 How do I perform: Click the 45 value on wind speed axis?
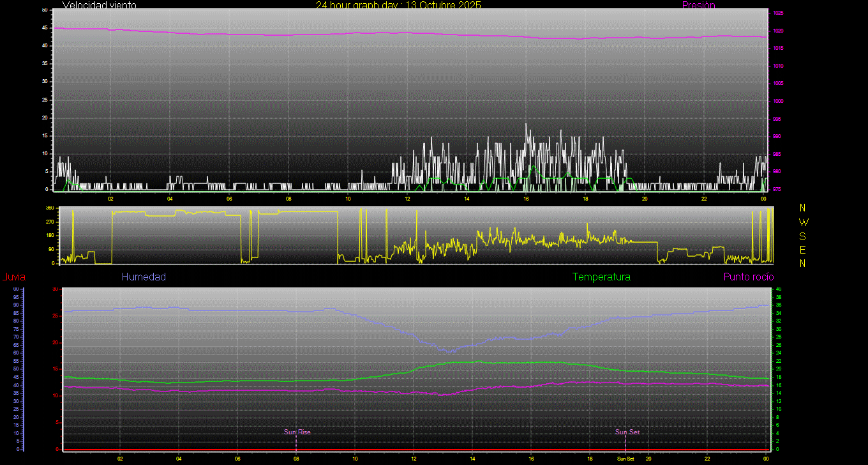click(x=44, y=28)
